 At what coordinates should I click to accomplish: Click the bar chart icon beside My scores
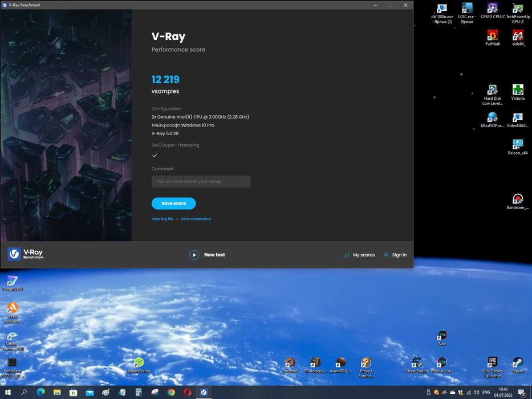coord(347,255)
